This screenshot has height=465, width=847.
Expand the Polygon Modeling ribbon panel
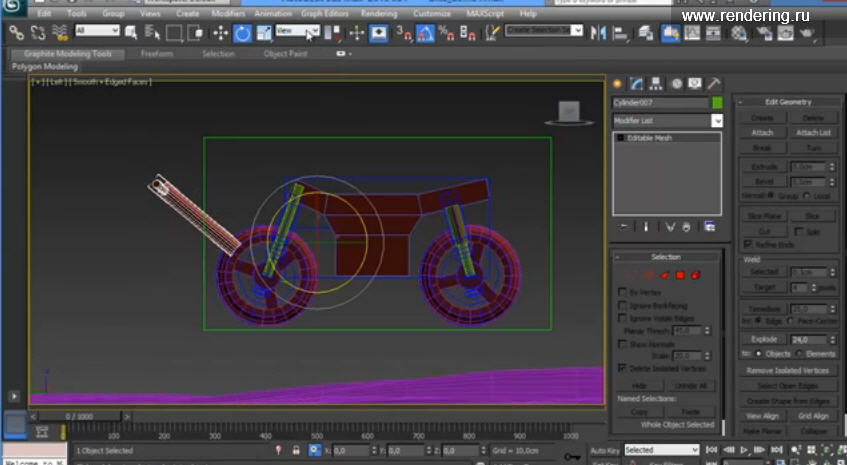coord(45,67)
